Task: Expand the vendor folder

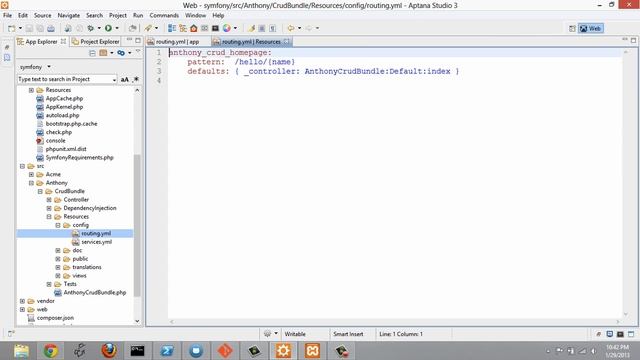Action: coord(22,301)
